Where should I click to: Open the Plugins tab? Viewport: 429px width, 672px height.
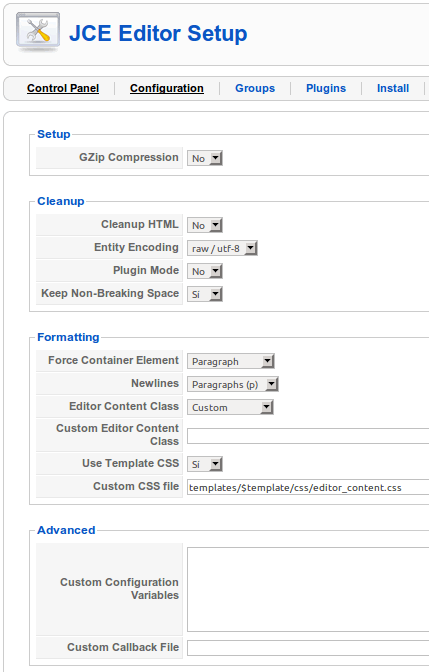(x=326, y=88)
